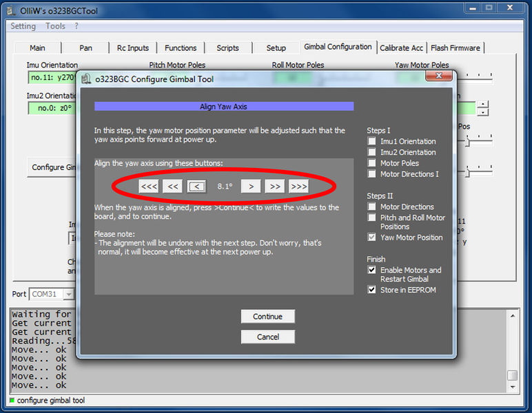Switch to the Calibrate Acc tab
The image size is (532, 413).
pyautogui.click(x=401, y=48)
